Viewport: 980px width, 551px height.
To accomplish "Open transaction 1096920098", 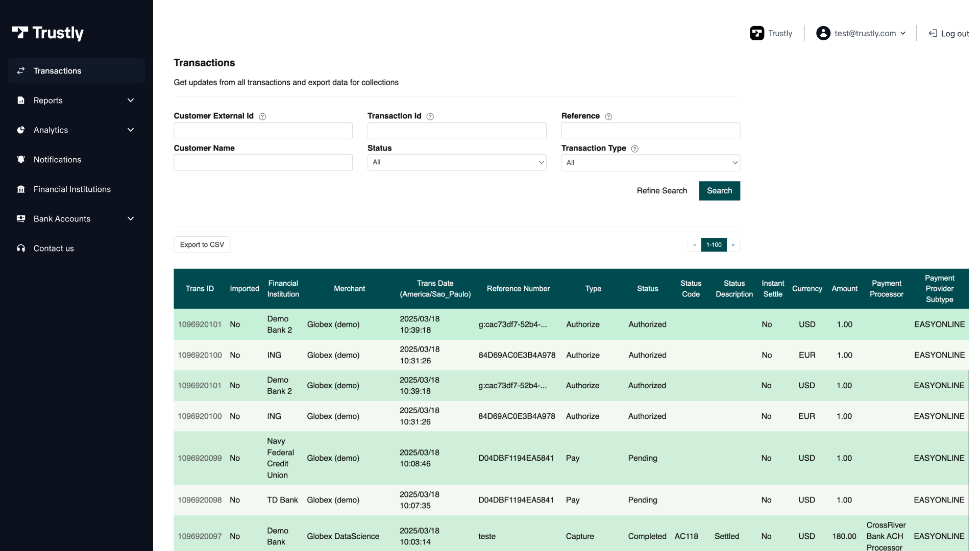I will [200, 500].
